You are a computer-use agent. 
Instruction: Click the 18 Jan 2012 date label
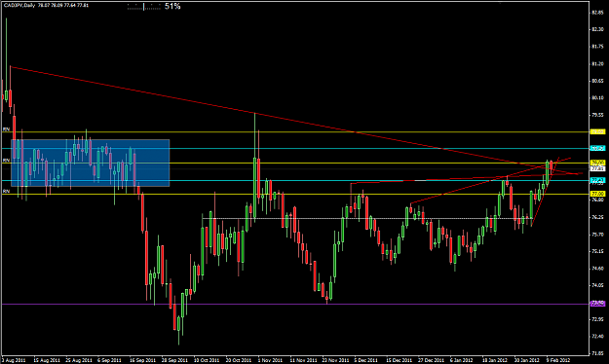pyautogui.click(x=494, y=360)
